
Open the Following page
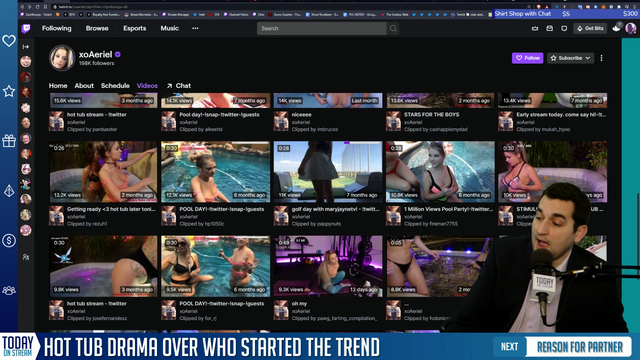click(56, 28)
